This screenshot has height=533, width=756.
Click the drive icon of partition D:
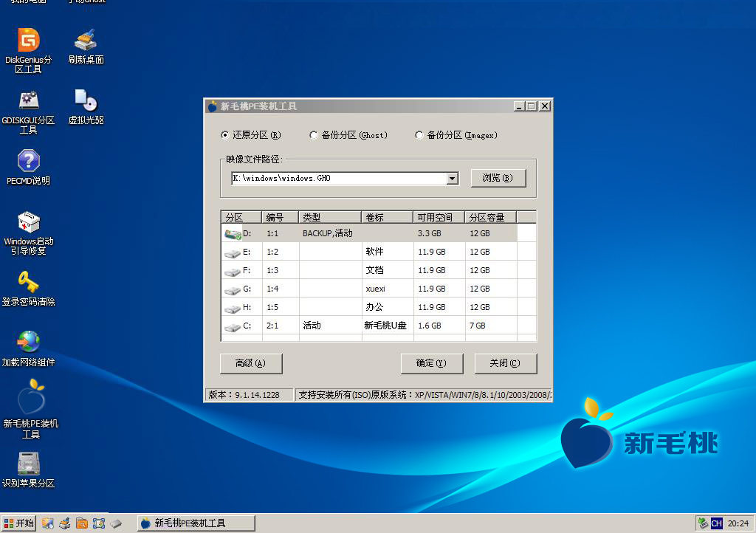[233, 234]
